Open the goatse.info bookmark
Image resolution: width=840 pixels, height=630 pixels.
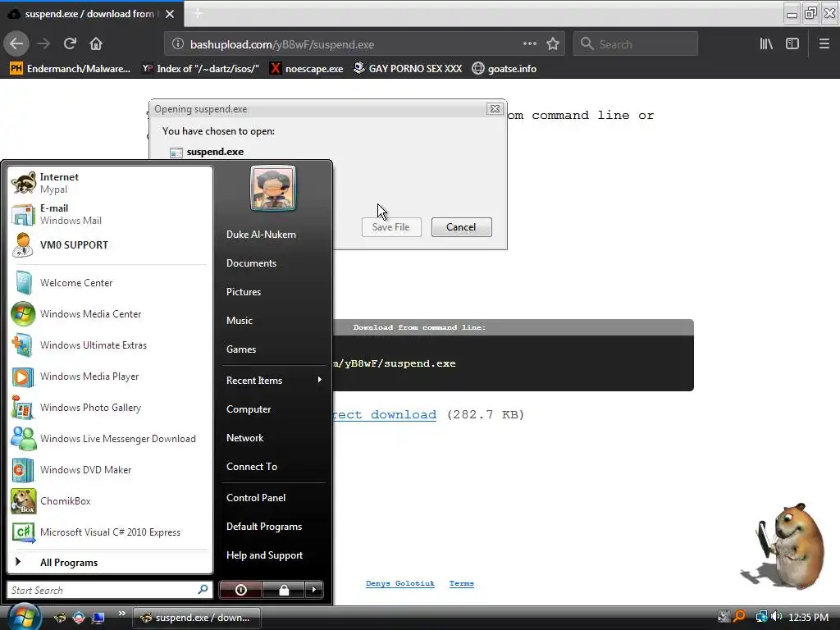(x=504, y=69)
